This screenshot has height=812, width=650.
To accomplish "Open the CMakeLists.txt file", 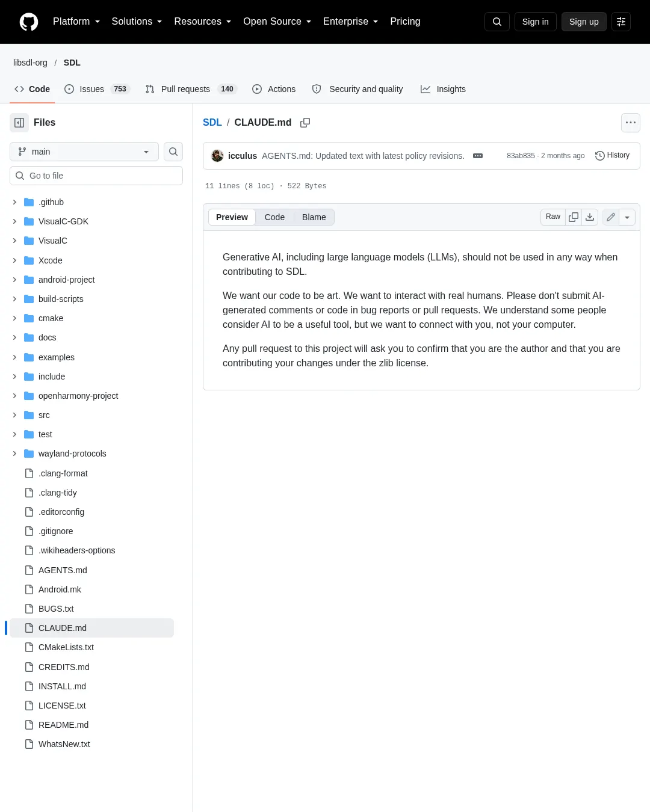I will click(66, 647).
